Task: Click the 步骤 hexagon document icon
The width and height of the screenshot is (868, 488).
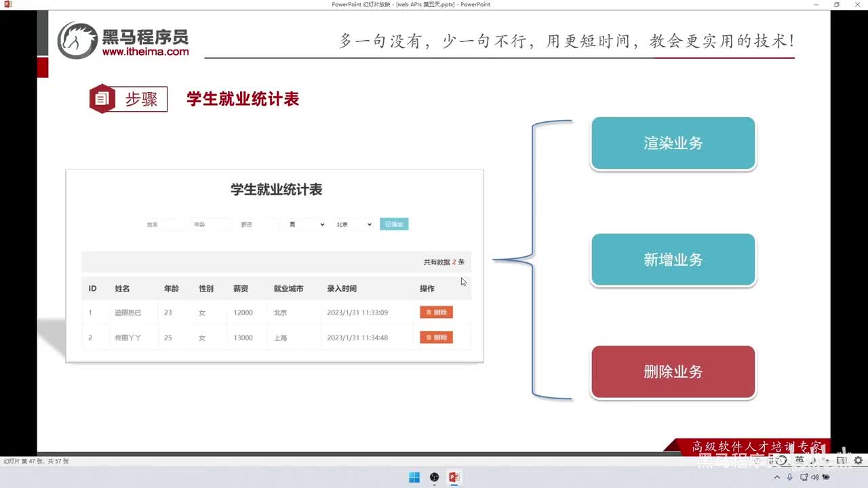Action: 102,99
